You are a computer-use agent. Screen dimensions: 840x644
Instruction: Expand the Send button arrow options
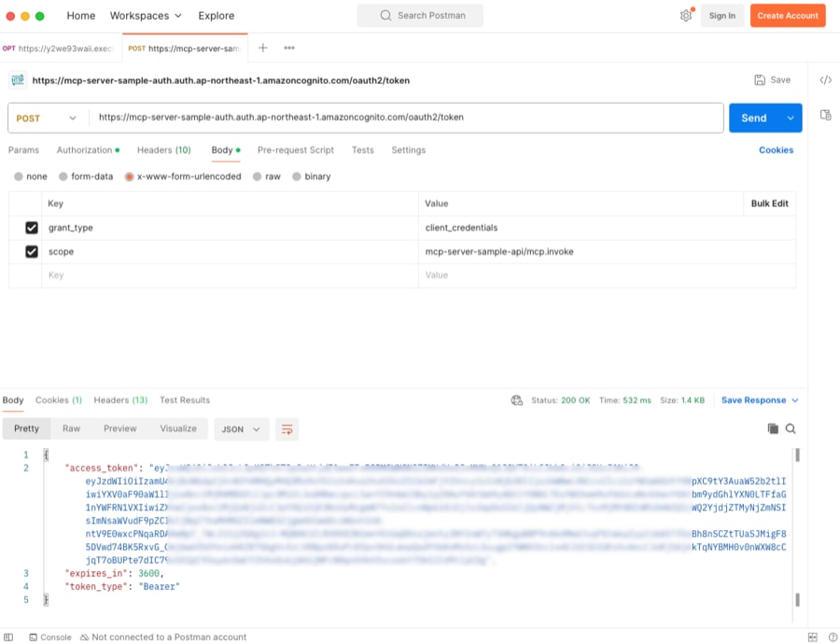[791, 118]
